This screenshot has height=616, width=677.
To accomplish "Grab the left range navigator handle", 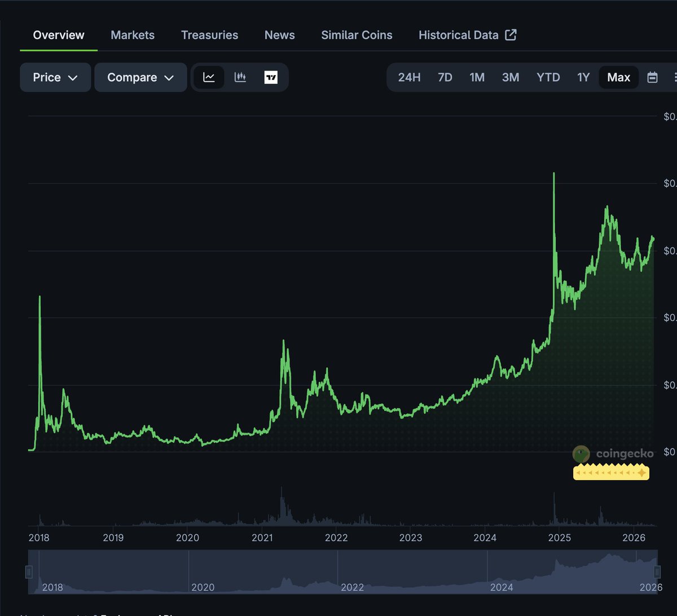I will click(x=29, y=572).
